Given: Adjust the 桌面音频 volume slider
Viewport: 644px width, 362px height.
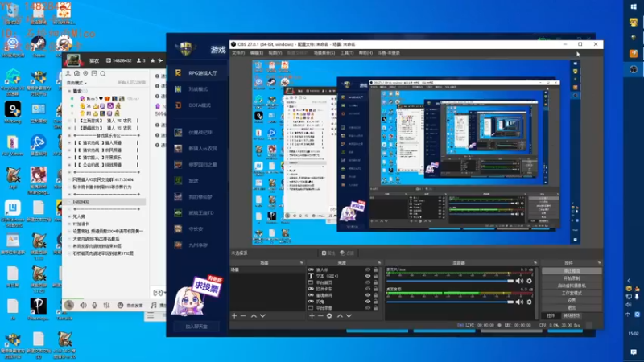Looking at the screenshot, I should click(x=450, y=302).
